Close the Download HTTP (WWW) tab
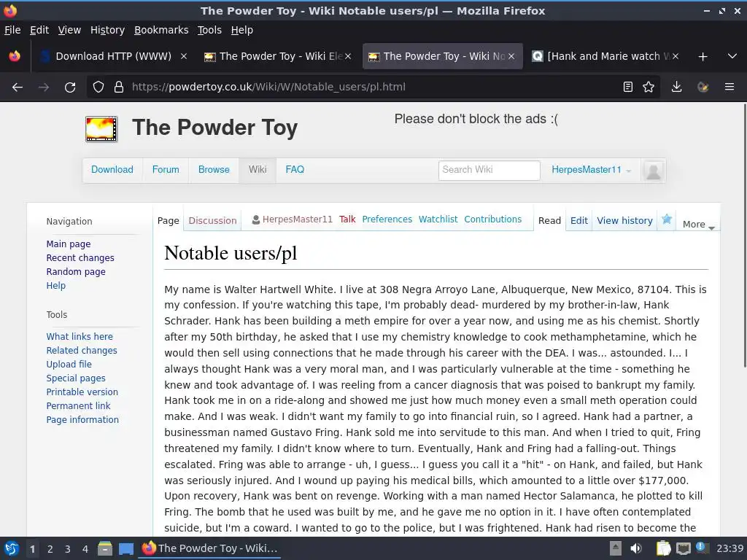This screenshot has width=747, height=560. pos(183,56)
